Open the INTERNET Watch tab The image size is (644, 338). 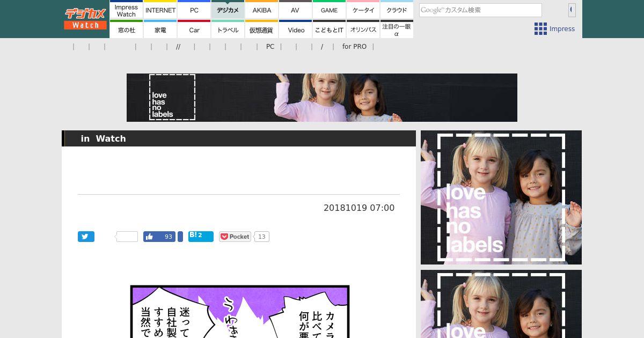coord(160,10)
